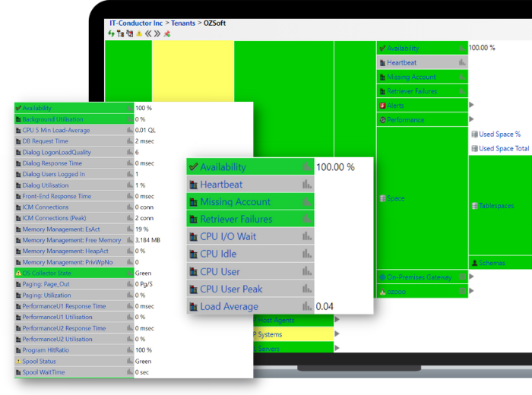Open CPU User metric in center panel

click(250, 271)
